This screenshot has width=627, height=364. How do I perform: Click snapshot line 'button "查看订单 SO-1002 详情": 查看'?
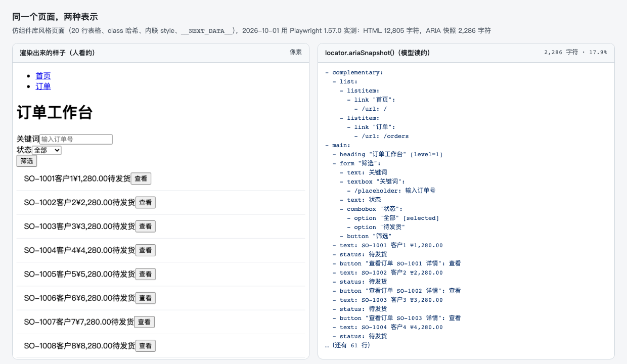396,291
